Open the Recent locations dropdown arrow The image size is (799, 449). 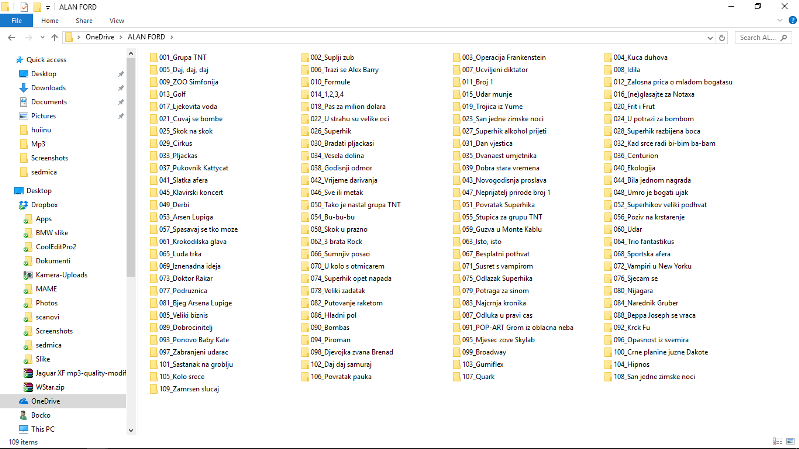pyautogui.click(x=41, y=37)
